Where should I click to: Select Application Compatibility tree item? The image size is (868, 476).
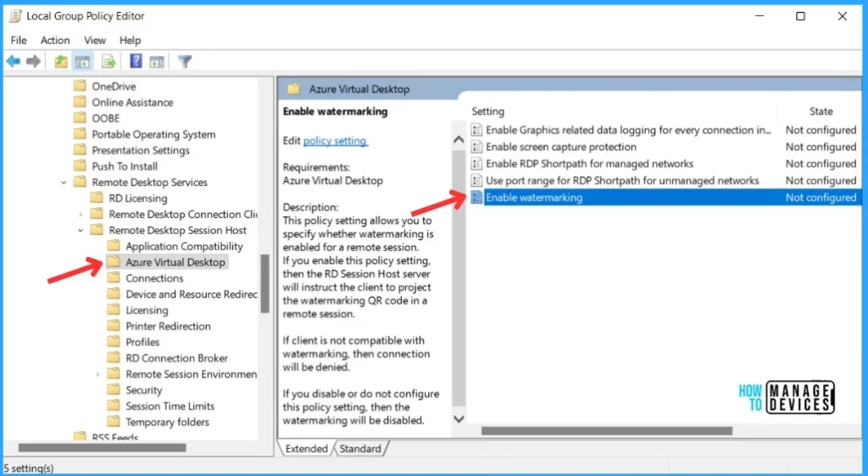(184, 246)
